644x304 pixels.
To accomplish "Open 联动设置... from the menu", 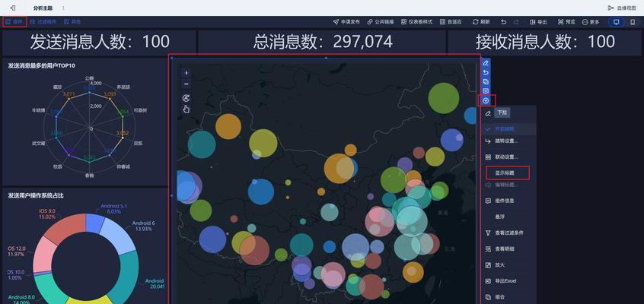I will [x=509, y=157].
